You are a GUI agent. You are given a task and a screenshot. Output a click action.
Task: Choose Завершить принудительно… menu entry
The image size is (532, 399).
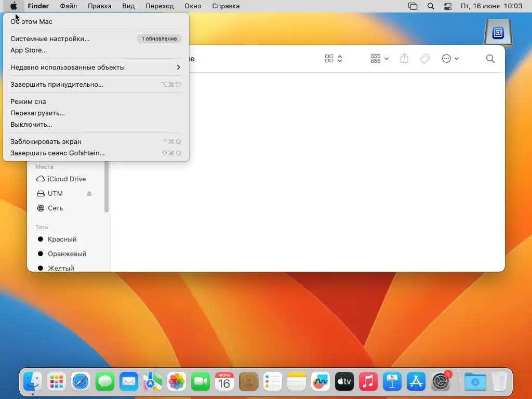[96, 85]
